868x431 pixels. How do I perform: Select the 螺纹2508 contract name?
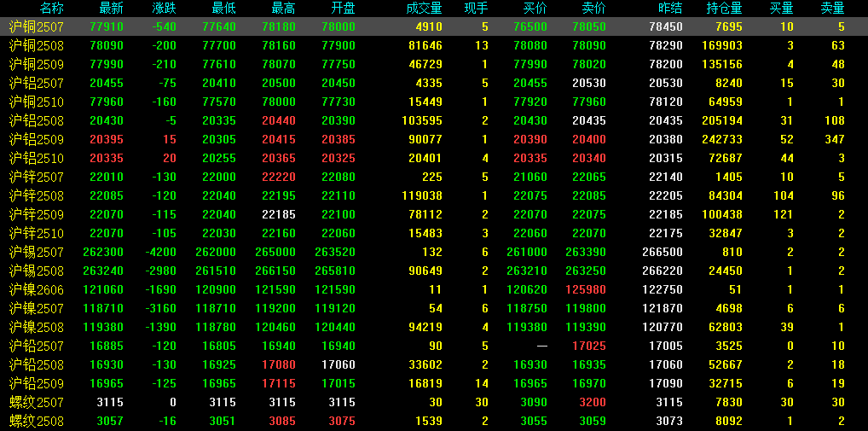(37, 421)
